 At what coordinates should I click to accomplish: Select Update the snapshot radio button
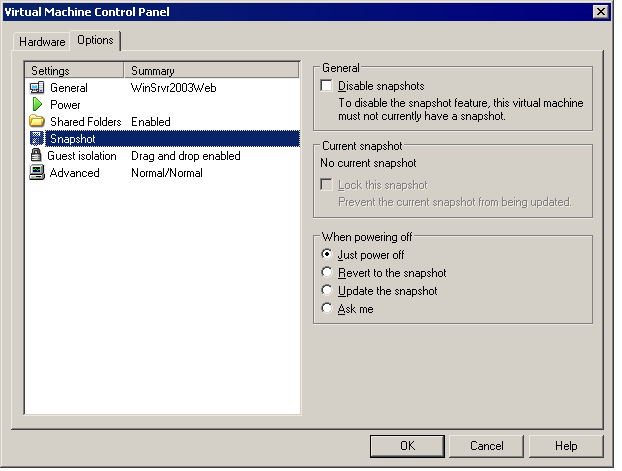(327, 291)
